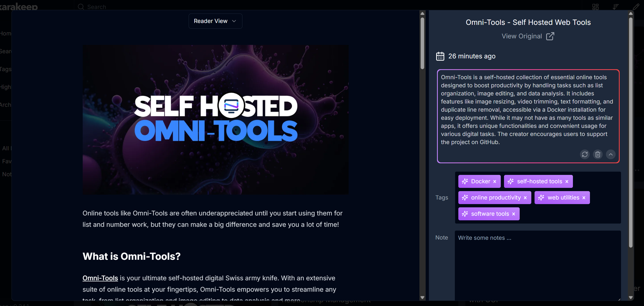
Task: Toggle the grid layout icon in header
Action: tap(595, 7)
